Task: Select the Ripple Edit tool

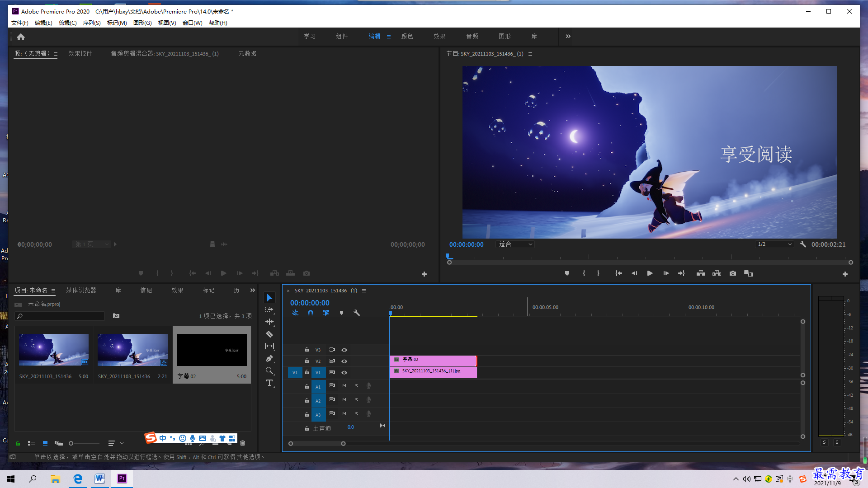Action: click(x=269, y=322)
